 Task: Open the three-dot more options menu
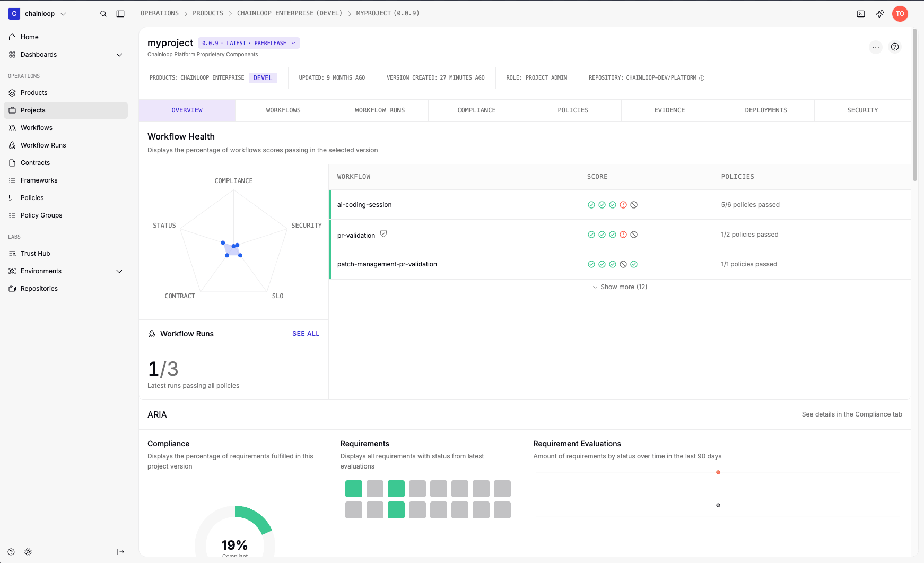coord(876,47)
